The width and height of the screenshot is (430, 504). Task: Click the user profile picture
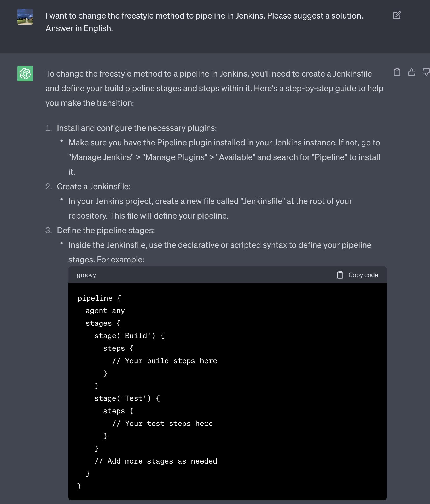click(x=25, y=17)
